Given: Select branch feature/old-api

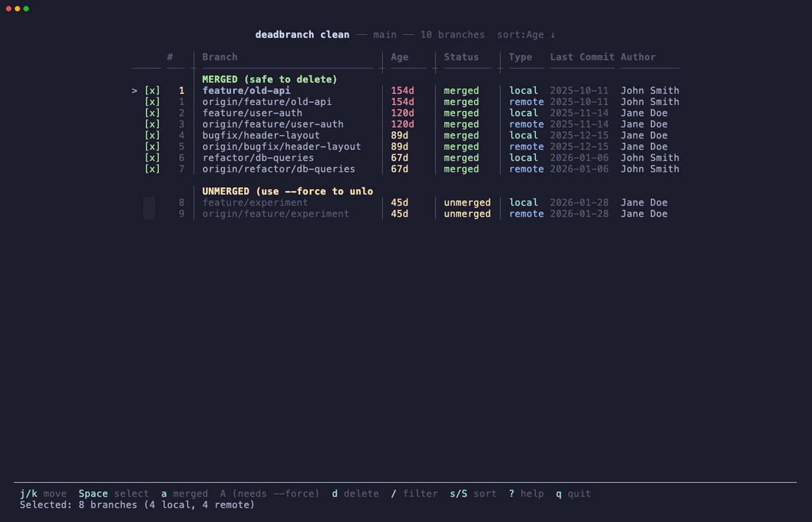Looking at the screenshot, I should click(246, 90).
